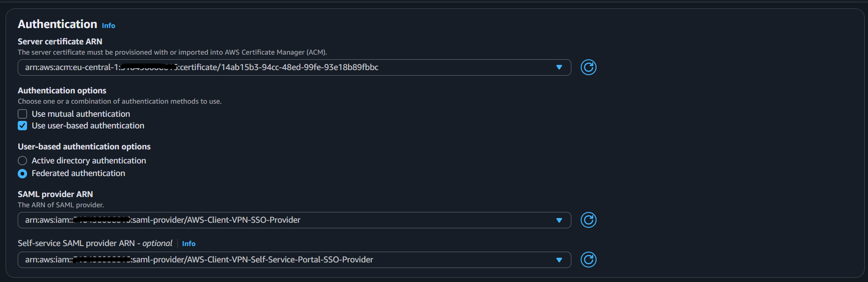The image size is (868, 282).
Task: Focus the Self-service SAML provider field
Action: tap(280, 260)
